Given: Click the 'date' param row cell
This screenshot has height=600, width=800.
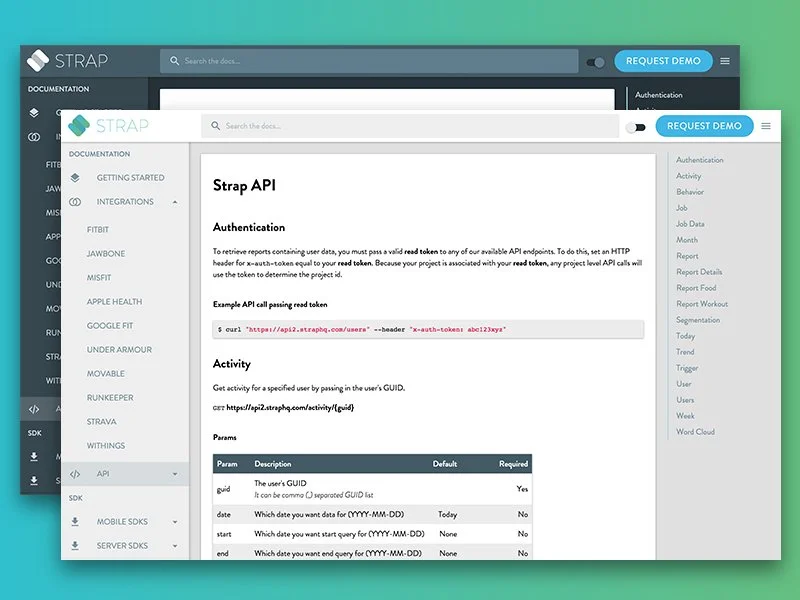Looking at the screenshot, I should tap(223, 514).
